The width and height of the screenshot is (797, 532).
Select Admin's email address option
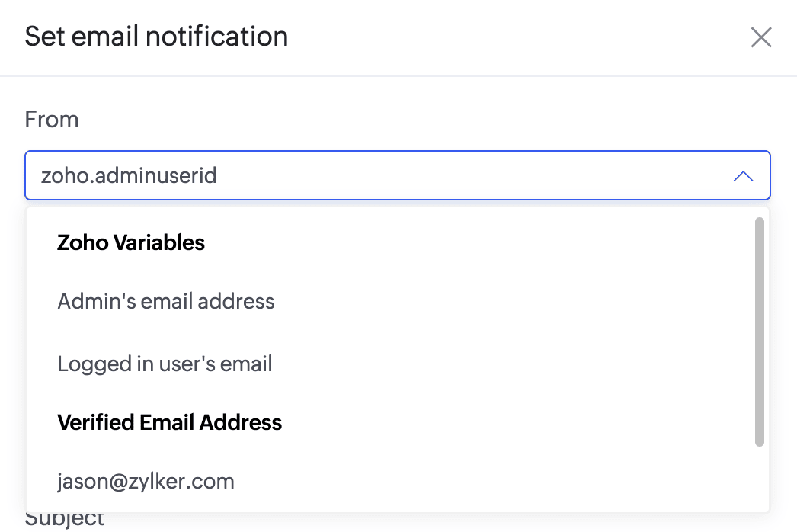point(166,301)
